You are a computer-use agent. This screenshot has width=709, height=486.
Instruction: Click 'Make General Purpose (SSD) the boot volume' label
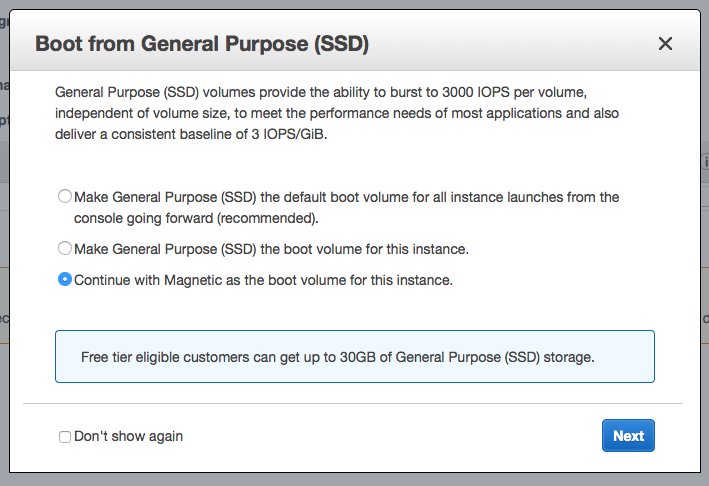pyautogui.click(x=271, y=247)
